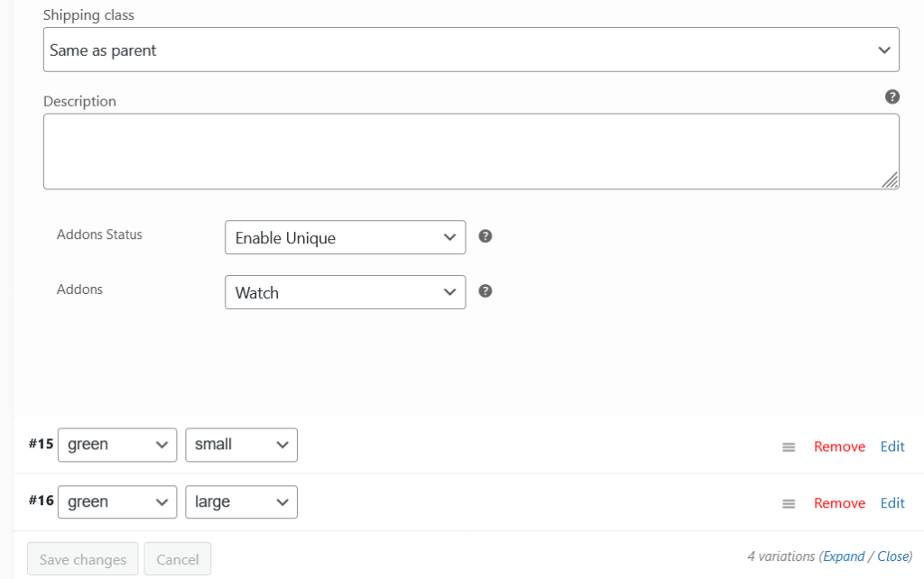Open the Addons Watch dropdown
The height and width of the screenshot is (579, 924).
click(345, 292)
